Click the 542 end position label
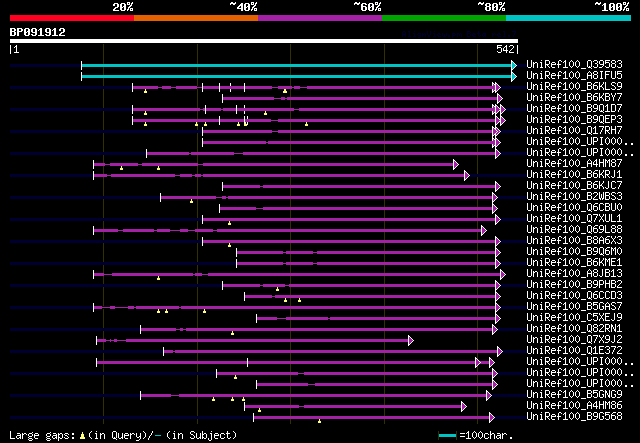 (x=505, y=49)
